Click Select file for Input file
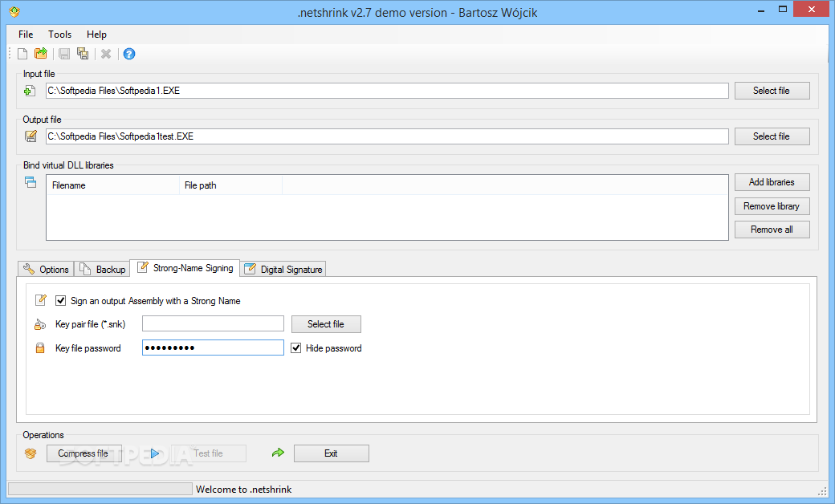 (x=772, y=91)
